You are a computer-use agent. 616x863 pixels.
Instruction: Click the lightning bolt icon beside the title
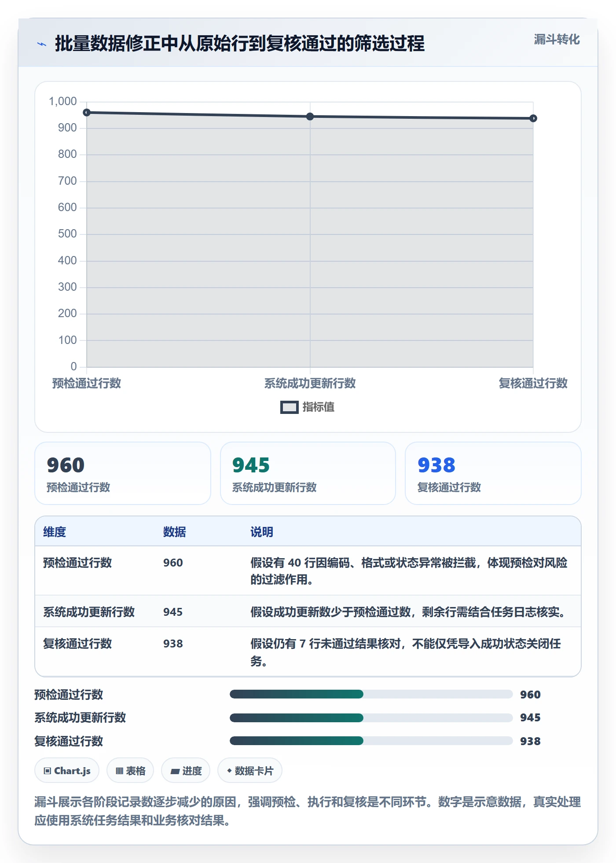coord(42,44)
